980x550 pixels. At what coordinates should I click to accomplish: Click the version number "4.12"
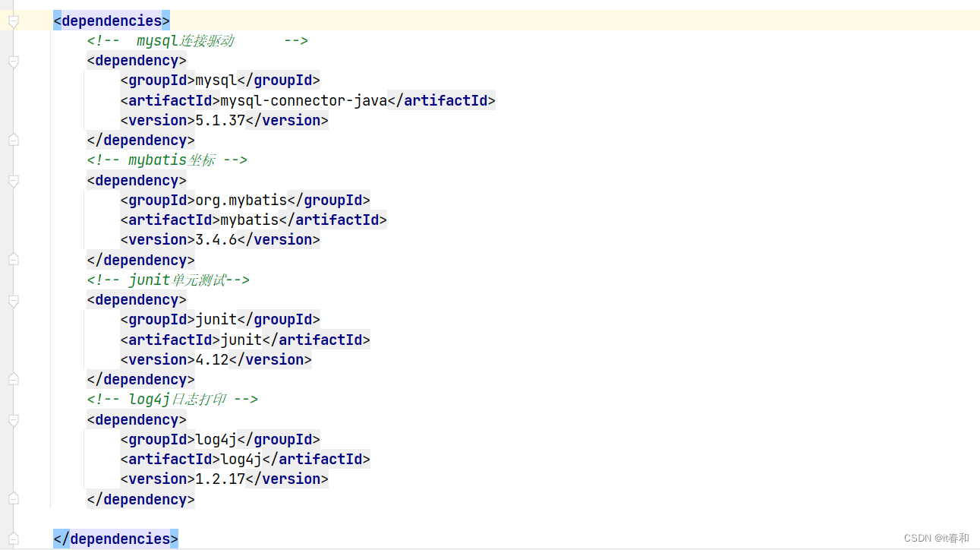(213, 359)
